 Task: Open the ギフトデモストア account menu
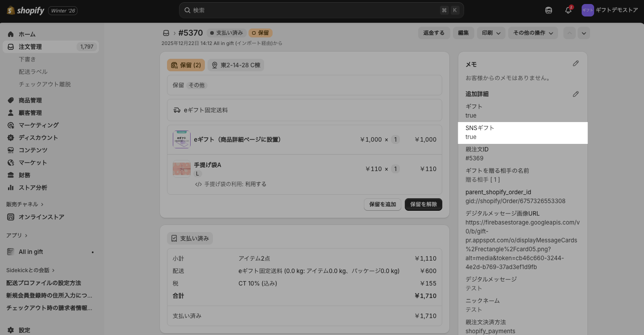[x=610, y=10]
